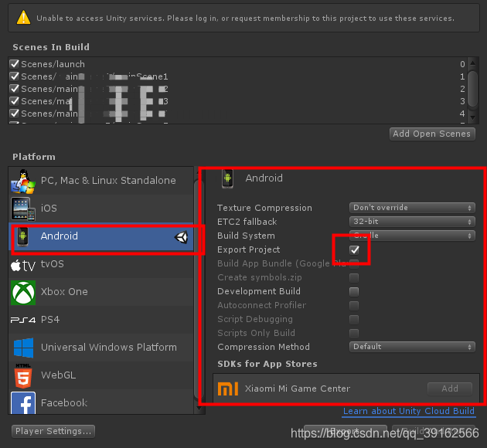Select the Xbox One platform row

click(x=101, y=292)
